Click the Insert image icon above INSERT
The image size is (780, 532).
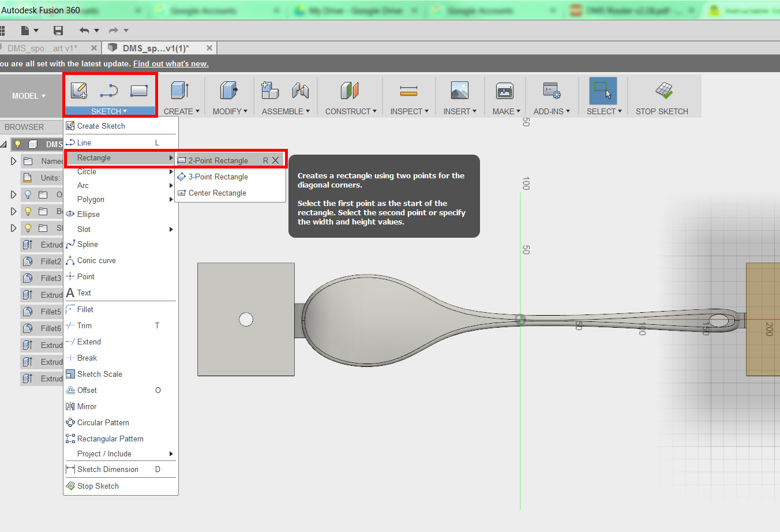[459, 91]
